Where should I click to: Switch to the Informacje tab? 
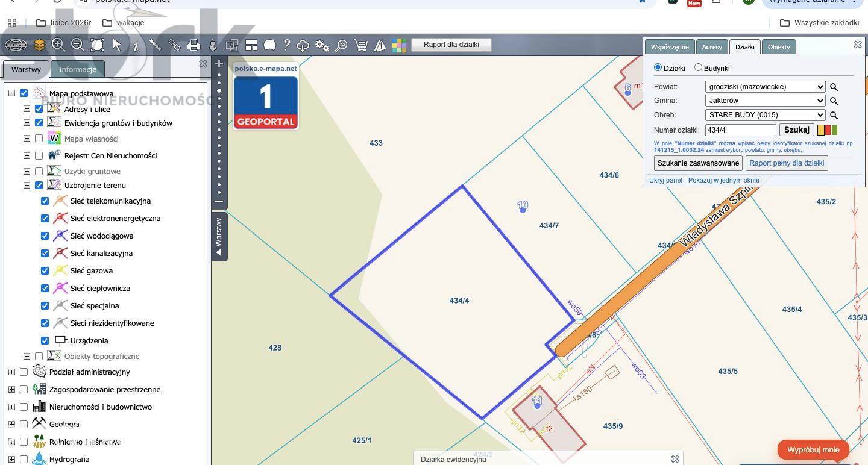point(77,69)
